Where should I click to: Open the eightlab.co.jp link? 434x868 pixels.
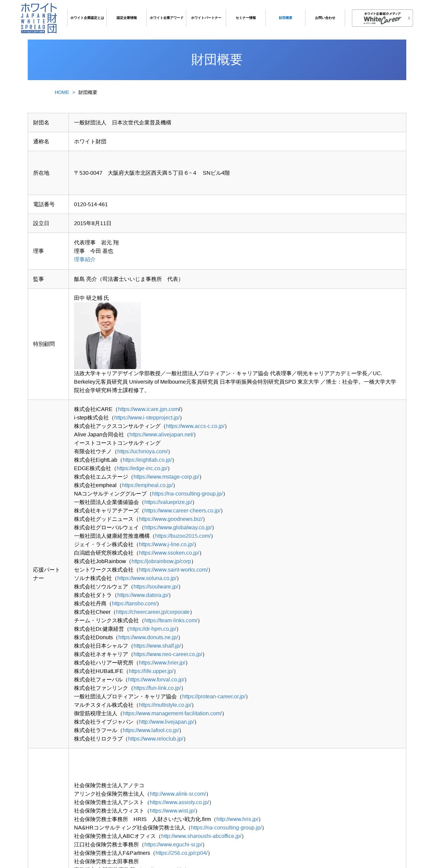(147, 460)
